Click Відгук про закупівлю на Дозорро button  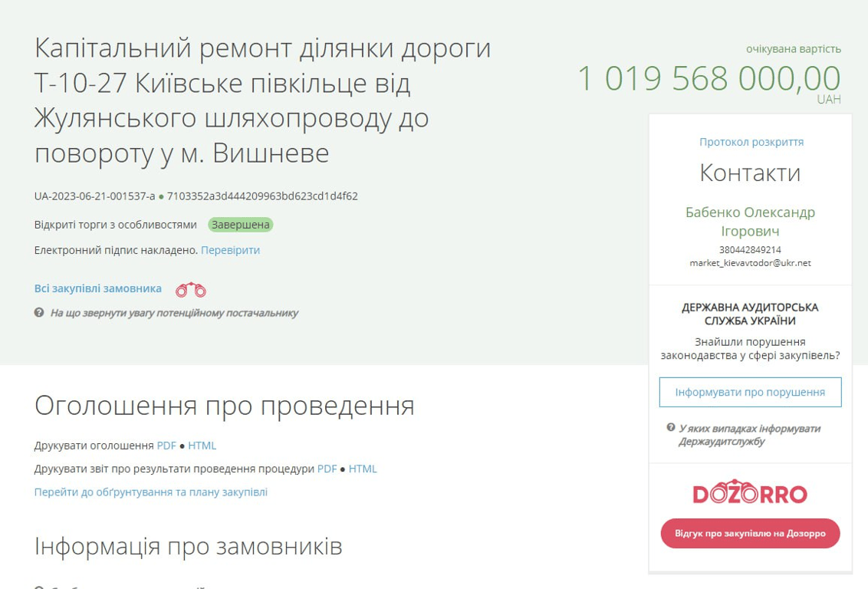[x=750, y=534]
